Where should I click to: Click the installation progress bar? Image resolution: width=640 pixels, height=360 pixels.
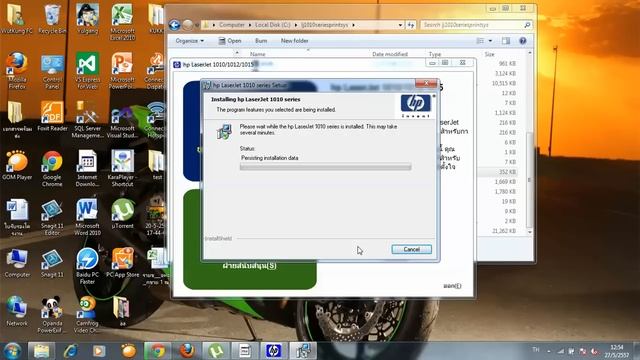pos(325,167)
